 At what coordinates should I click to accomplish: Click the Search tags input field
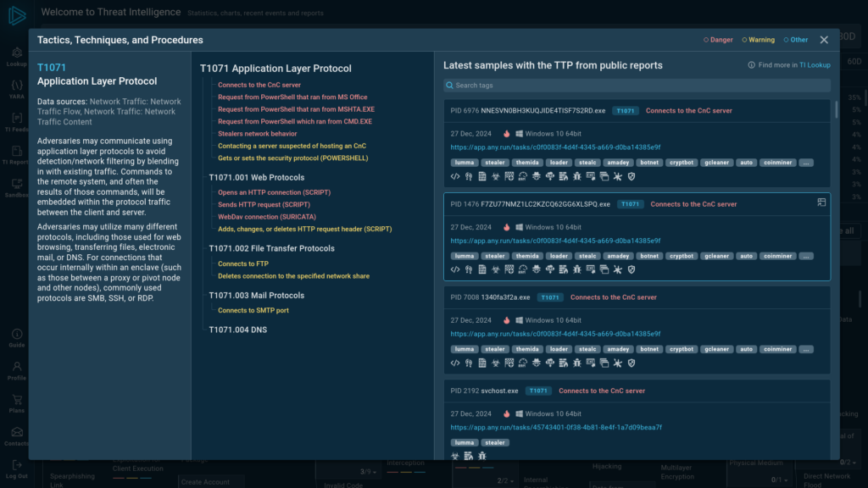point(636,86)
